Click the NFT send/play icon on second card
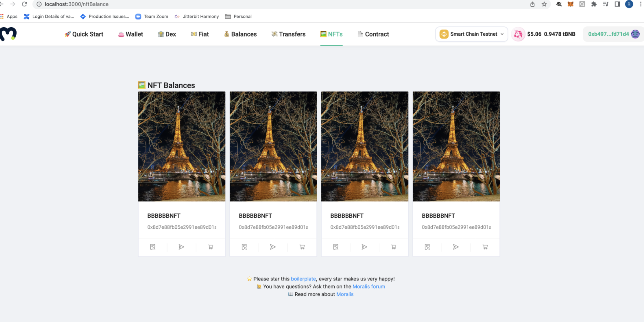Viewport: 644px width, 322px height. click(x=273, y=247)
